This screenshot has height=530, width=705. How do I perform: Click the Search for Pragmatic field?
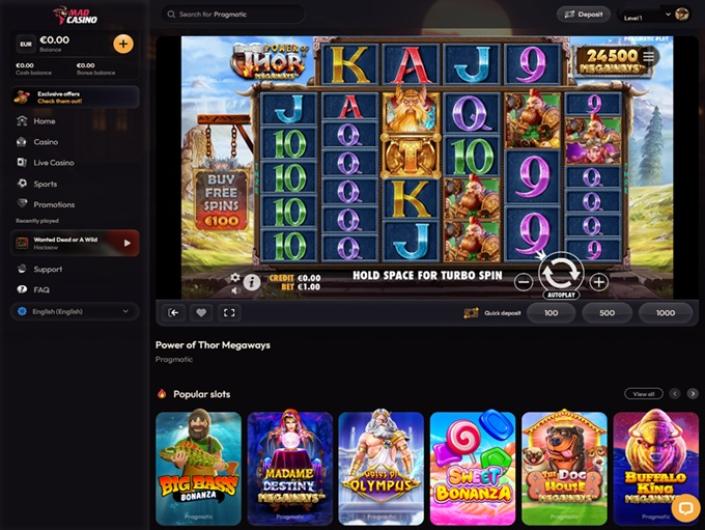(233, 14)
